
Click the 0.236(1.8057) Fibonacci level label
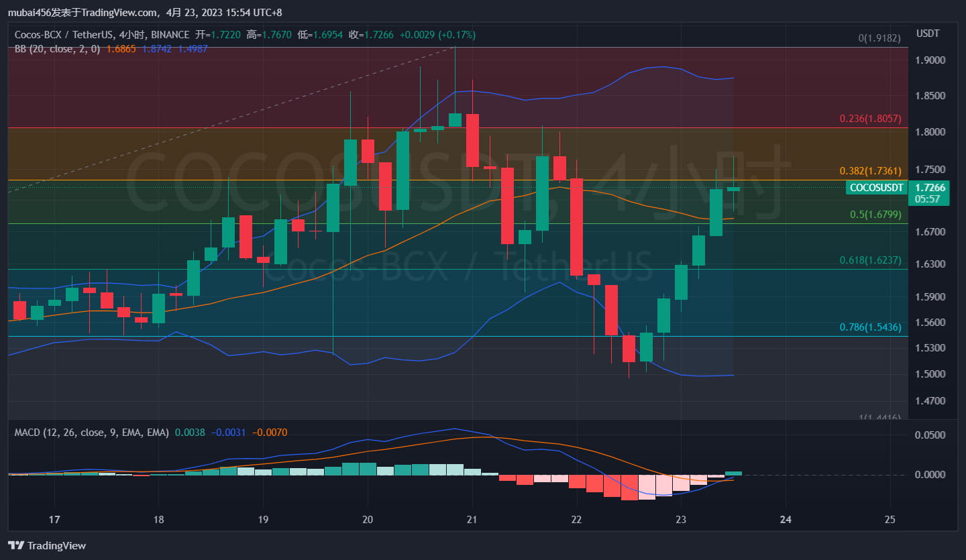(870, 119)
